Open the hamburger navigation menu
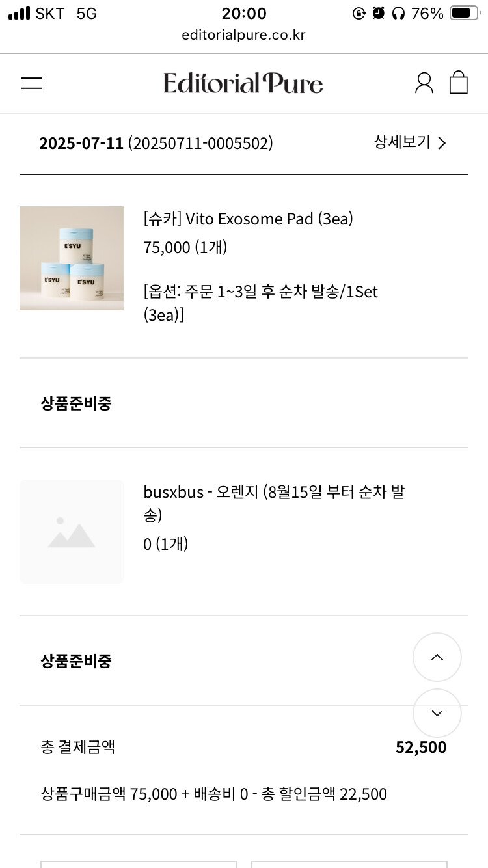The height and width of the screenshot is (868, 488). click(x=31, y=83)
